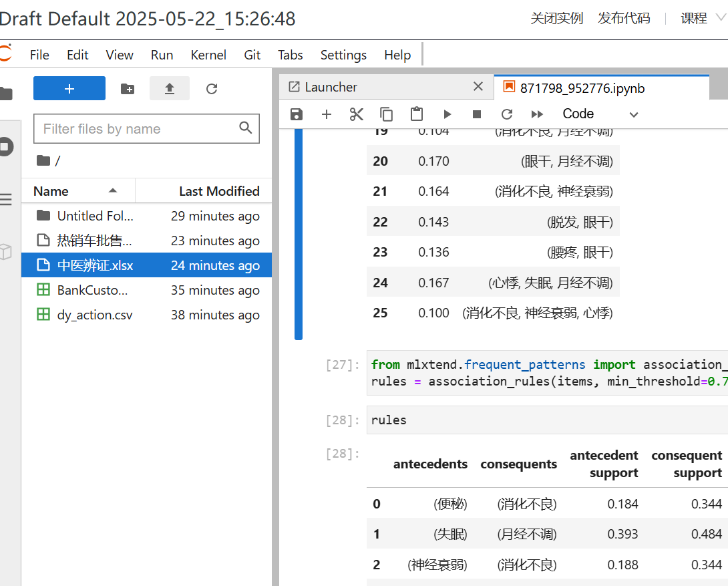Paste cells from clipboard icon

click(417, 114)
